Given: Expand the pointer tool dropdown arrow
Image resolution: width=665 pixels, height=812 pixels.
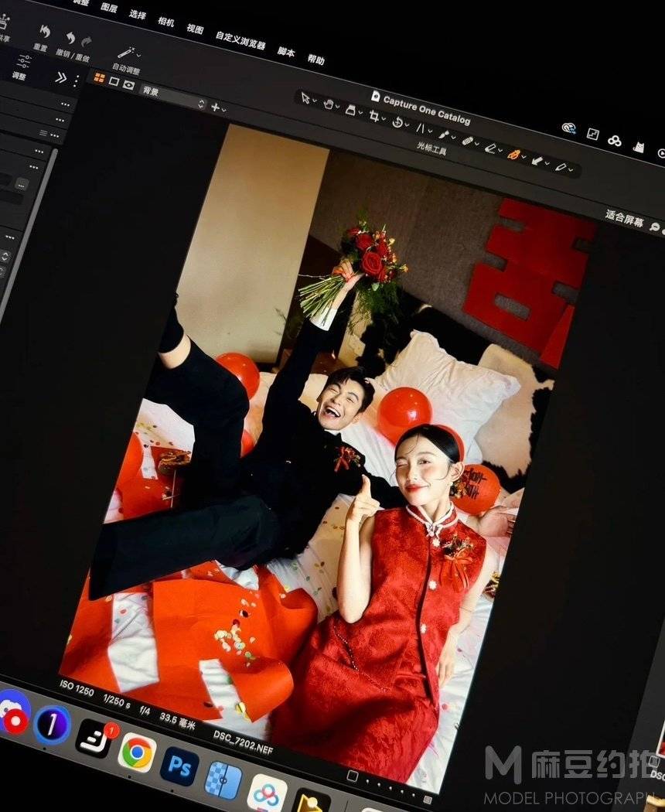Looking at the screenshot, I should pyautogui.click(x=315, y=101).
